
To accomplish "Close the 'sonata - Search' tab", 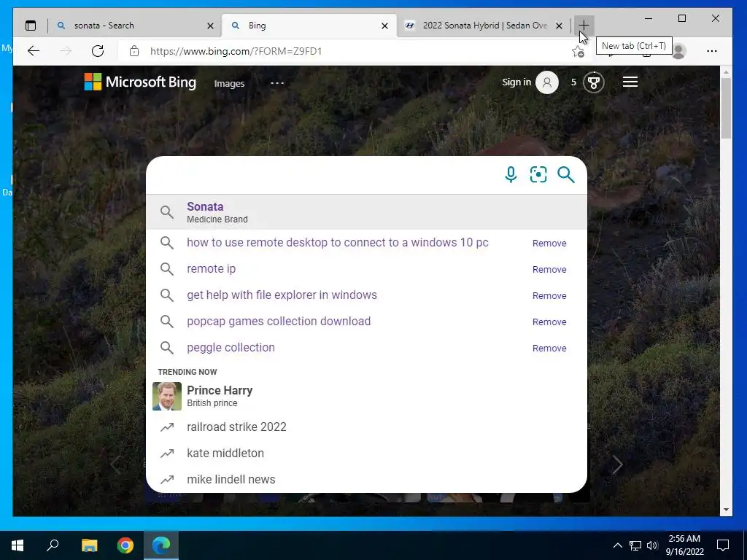I will coord(210,26).
